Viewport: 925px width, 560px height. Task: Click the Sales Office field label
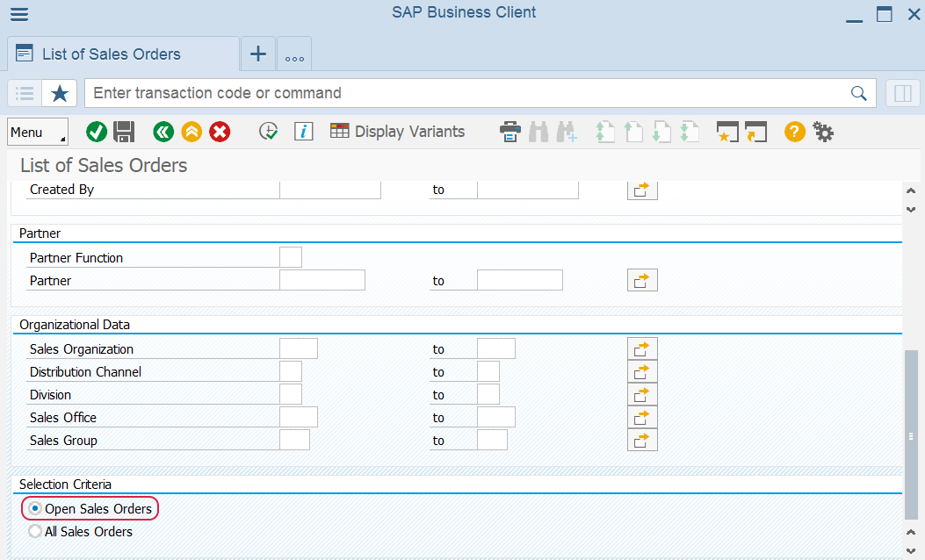pyautogui.click(x=63, y=417)
